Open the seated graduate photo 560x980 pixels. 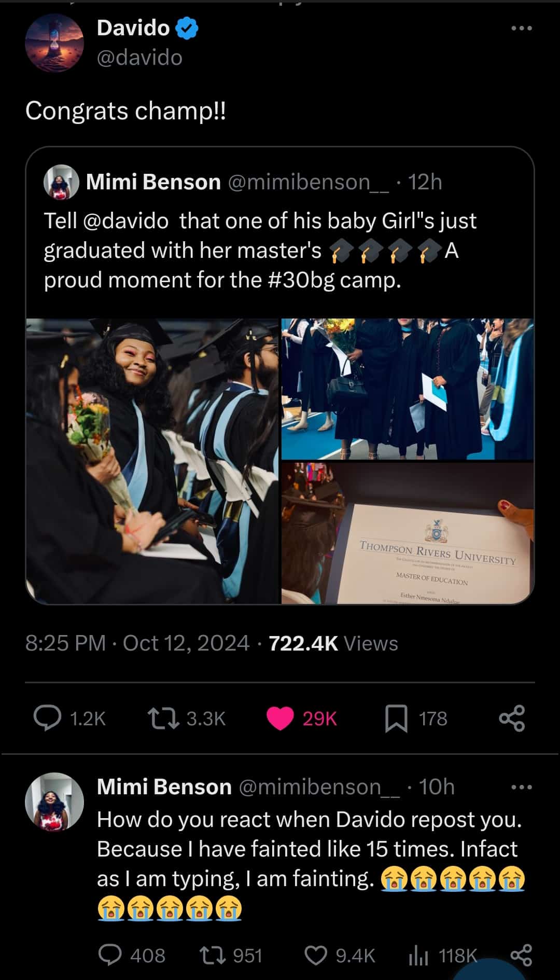[152, 461]
